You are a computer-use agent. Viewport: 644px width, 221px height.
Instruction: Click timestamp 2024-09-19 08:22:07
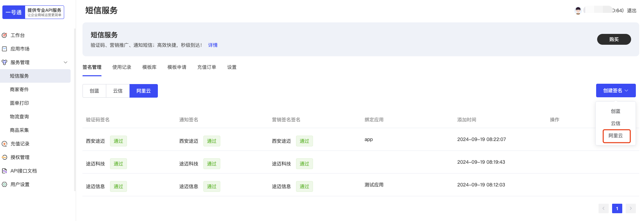coord(481,139)
